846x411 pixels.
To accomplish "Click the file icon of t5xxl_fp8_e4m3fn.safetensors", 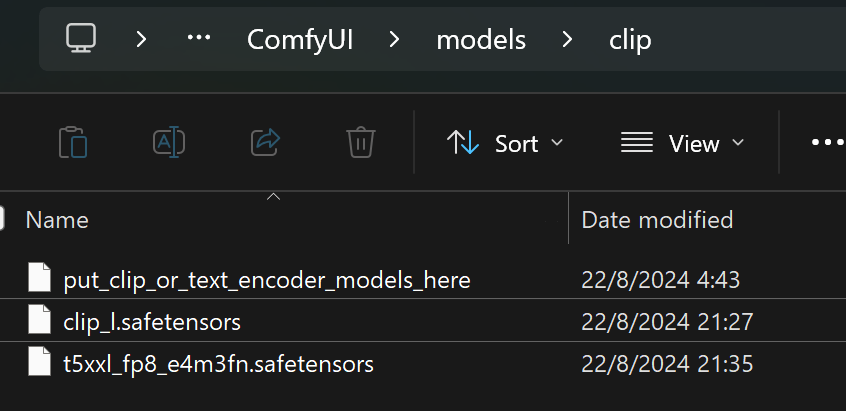I will click(x=39, y=361).
